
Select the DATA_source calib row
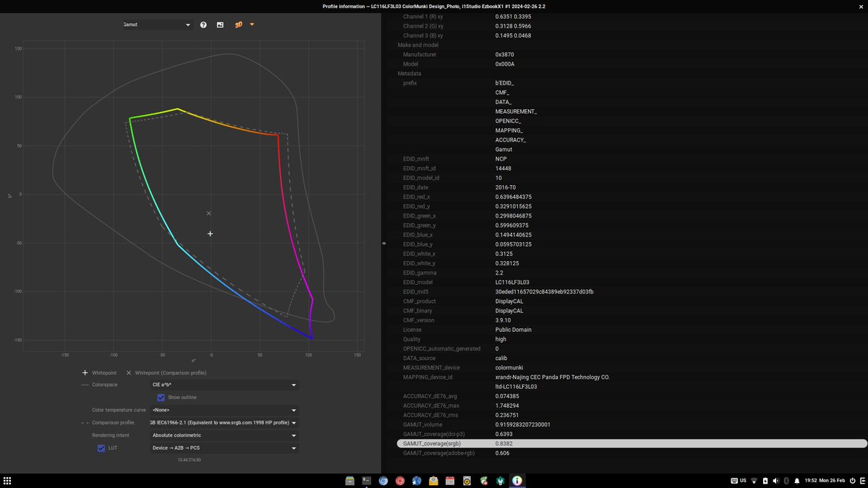[631, 358]
